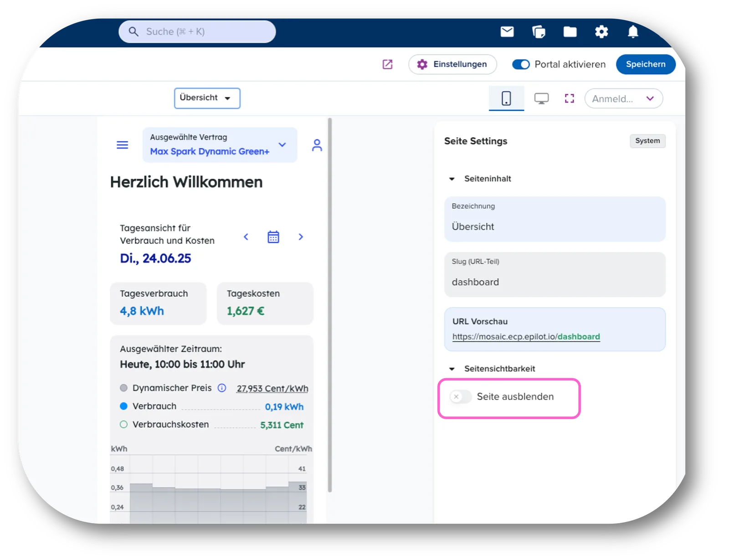729x560 pixels.
Task: Open the folder icon in top bar
Action: click(570, 31)
